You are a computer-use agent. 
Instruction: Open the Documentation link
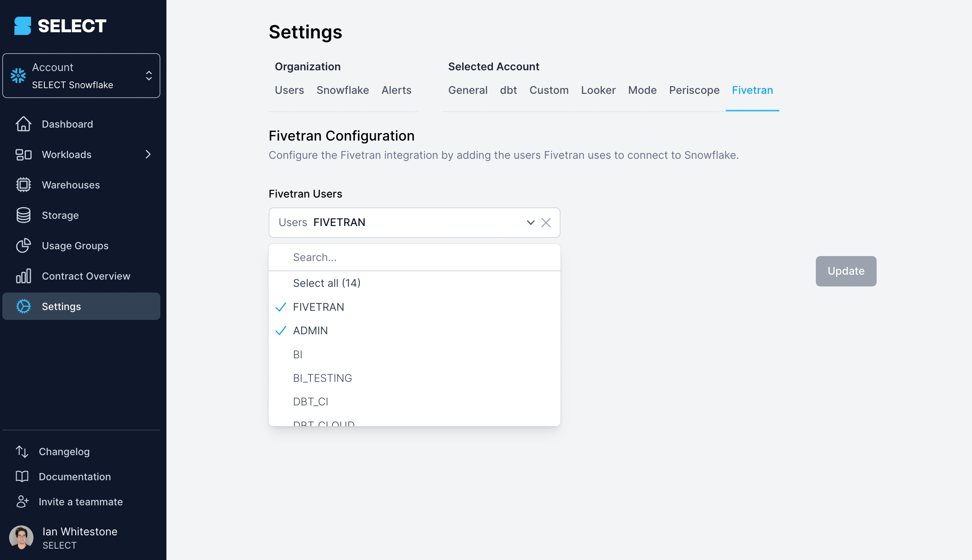(75, 476)
